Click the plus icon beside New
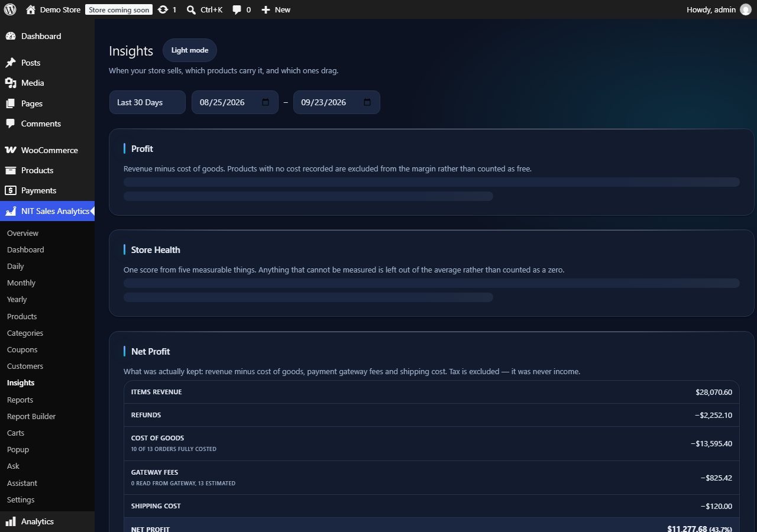Viewport: 757px width, 532px height. click(266, 9)
